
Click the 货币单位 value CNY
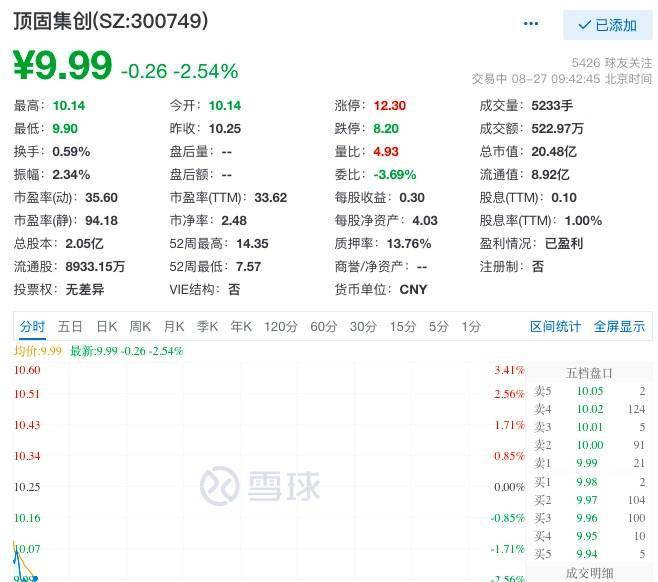(413, 290)
